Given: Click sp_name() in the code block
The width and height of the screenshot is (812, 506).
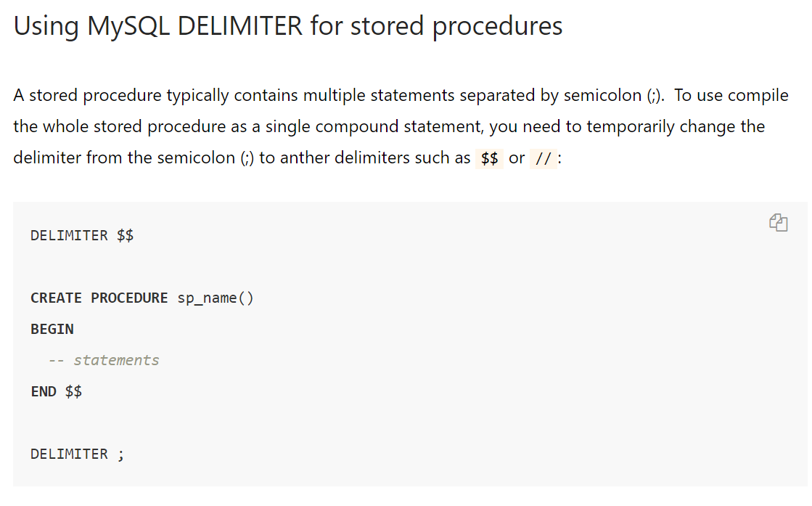Looking at the screenshot, I should pyautogui.click(x=216, y=298).
